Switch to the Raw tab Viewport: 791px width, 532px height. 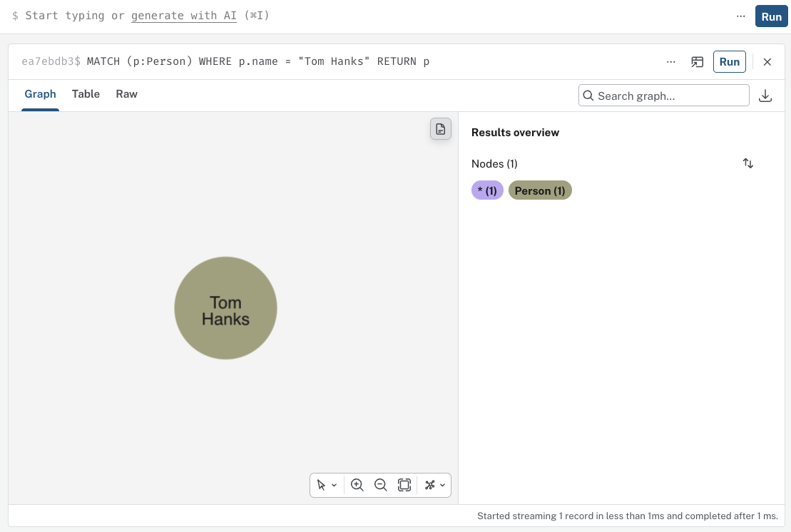(127, 94)
